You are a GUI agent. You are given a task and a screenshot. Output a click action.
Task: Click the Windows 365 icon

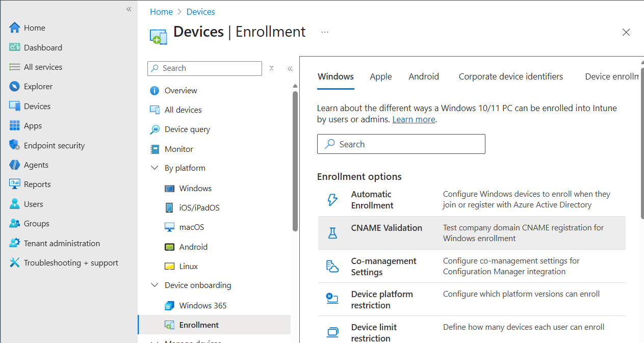coord(169,306)
